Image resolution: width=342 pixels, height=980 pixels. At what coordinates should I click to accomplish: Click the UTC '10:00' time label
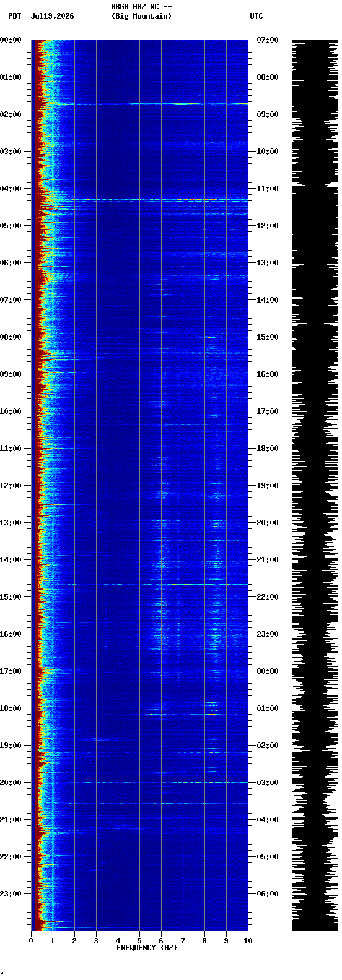(x=268, y=152)
